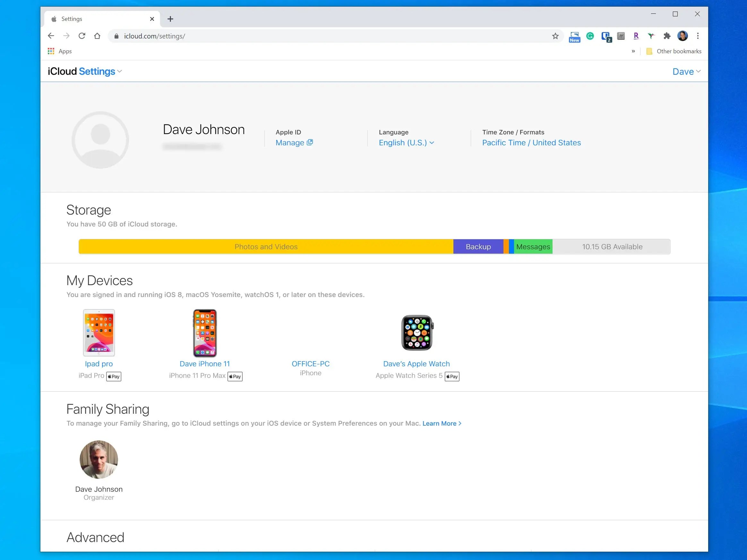The image size is (747, 560).
Task: Open the purple R extension
Action: (x=636, y=36)
